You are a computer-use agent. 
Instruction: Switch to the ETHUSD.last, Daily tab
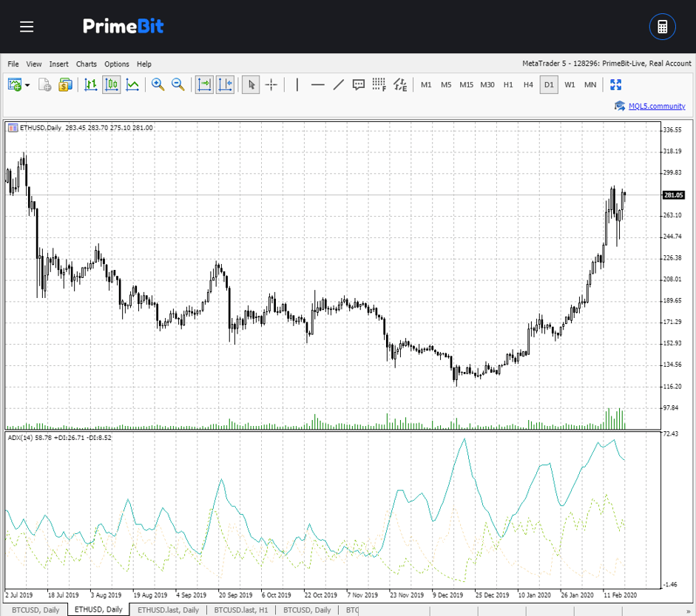click(169, 610)
